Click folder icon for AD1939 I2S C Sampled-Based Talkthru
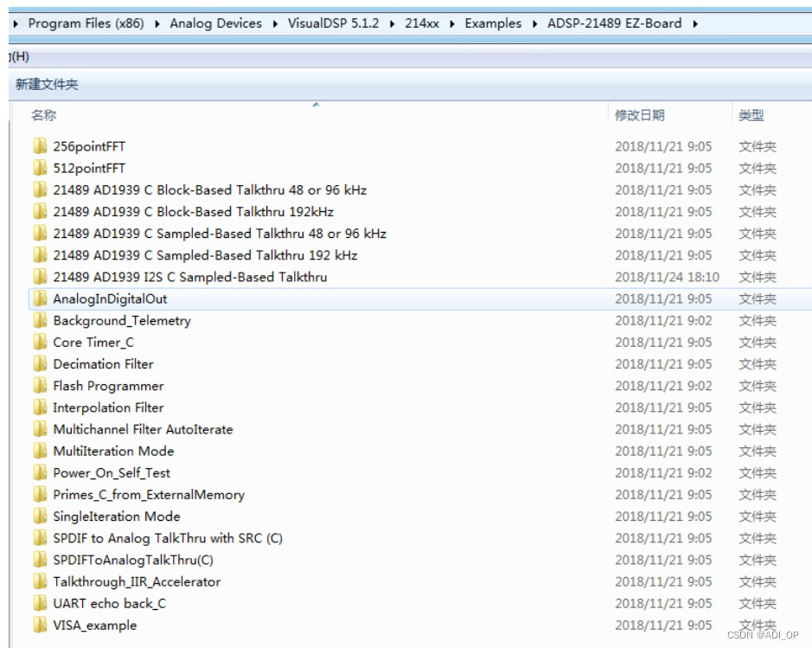Image resolution: width=812 pixels, height=648 pixels. (40, 277)
